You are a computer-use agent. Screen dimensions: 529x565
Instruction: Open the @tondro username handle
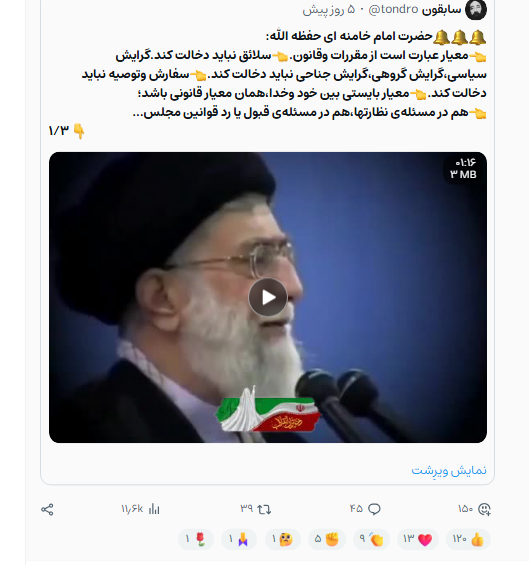coord(393,9)
